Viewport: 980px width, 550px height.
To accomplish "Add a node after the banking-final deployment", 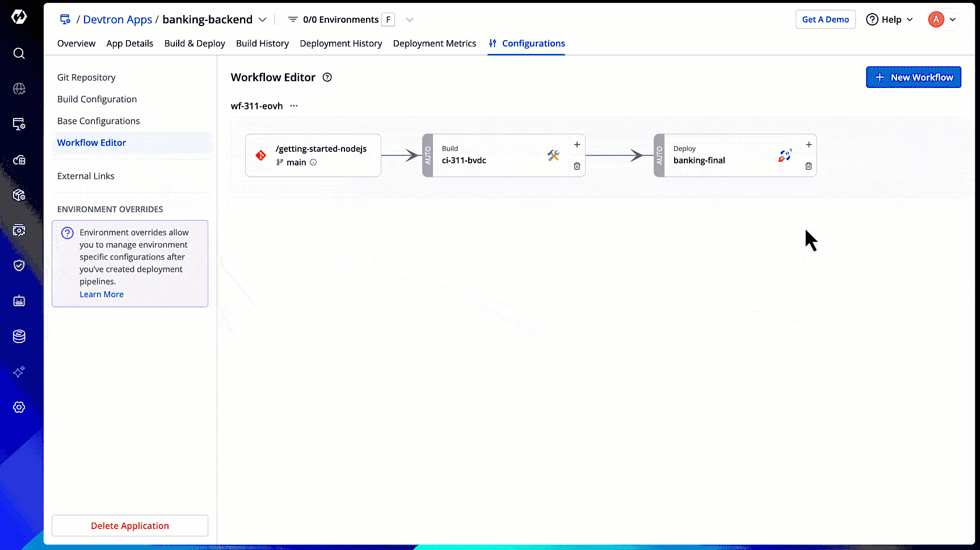I will pos(808,145).
